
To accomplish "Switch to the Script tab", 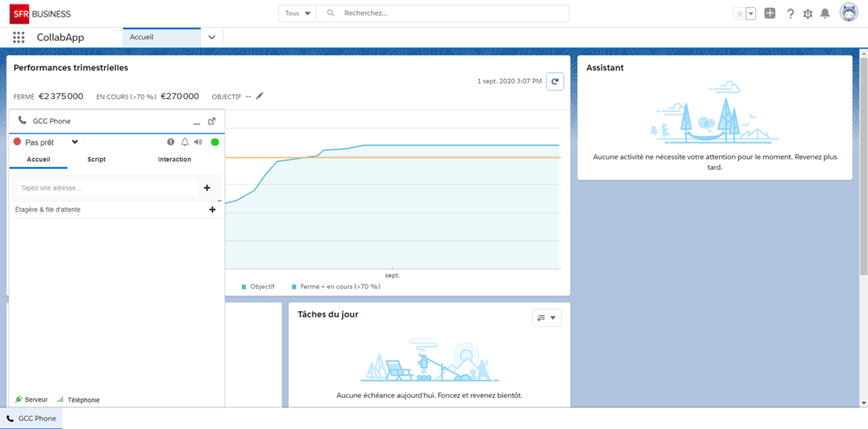I will tap(97, 160).
